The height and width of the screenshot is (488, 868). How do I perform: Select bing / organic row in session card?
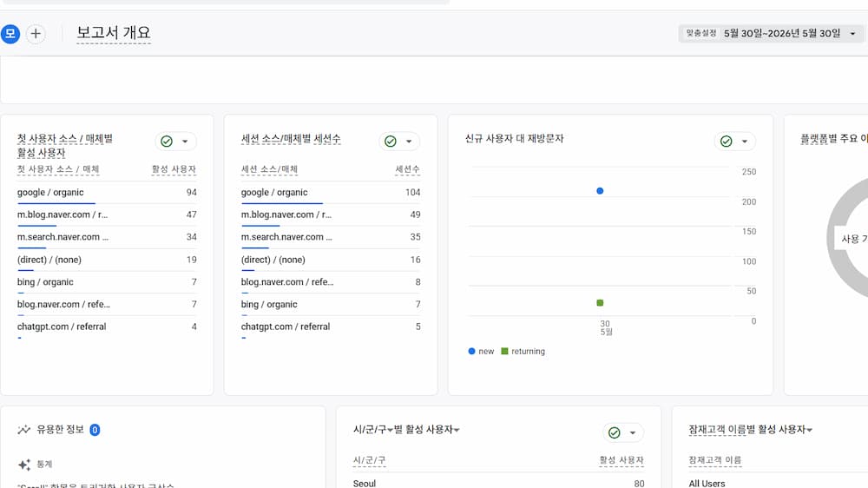pos(331,304)
